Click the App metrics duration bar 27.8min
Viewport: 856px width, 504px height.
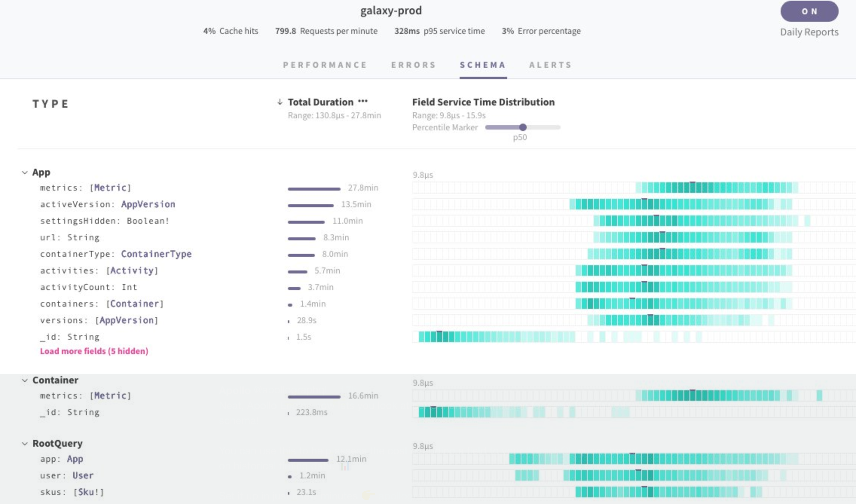pyautogui.click(x=314, y=189)
